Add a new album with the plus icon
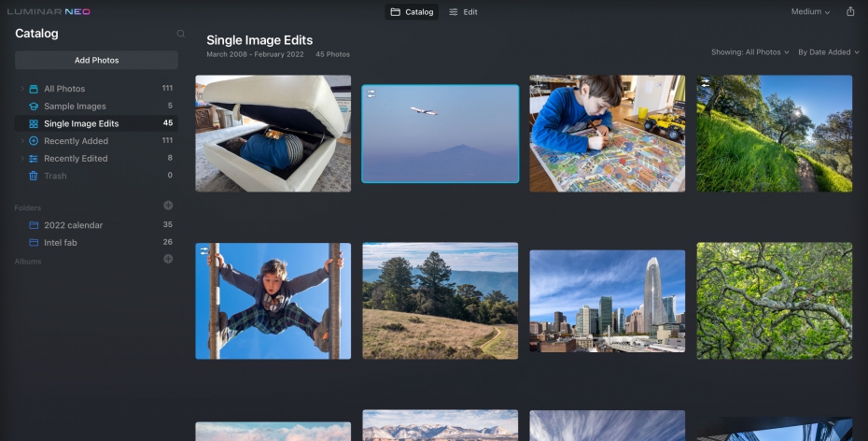This screenshot has width=868, height=441. (x=168, y=259)
